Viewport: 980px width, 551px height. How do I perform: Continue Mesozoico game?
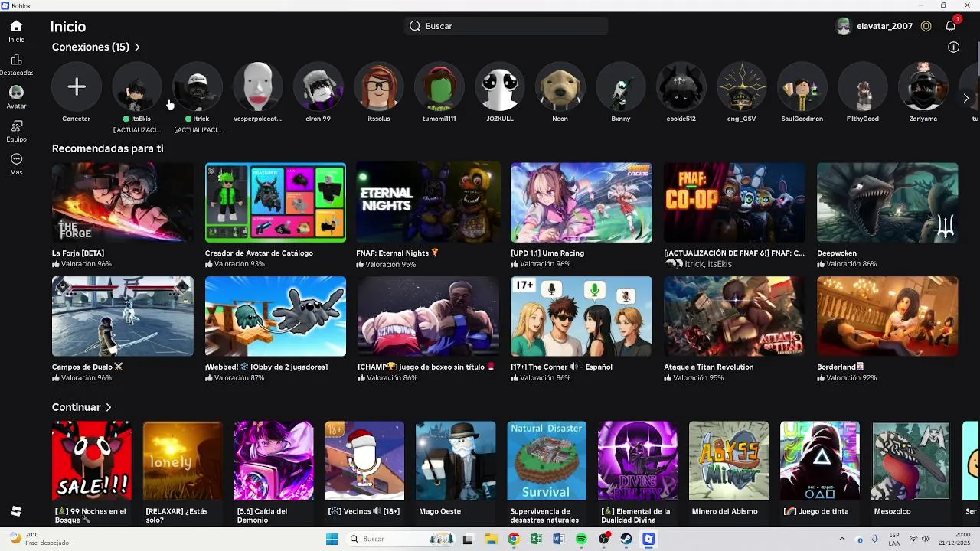[x=911, y=461]
